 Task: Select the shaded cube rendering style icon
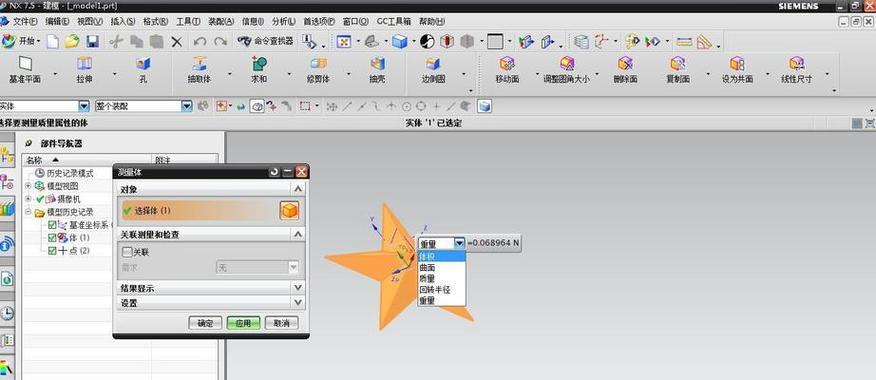(x=399, y=41)
